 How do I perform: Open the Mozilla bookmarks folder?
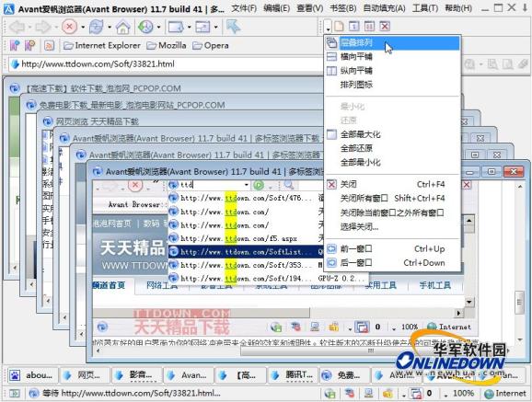(x=167, y=45)
